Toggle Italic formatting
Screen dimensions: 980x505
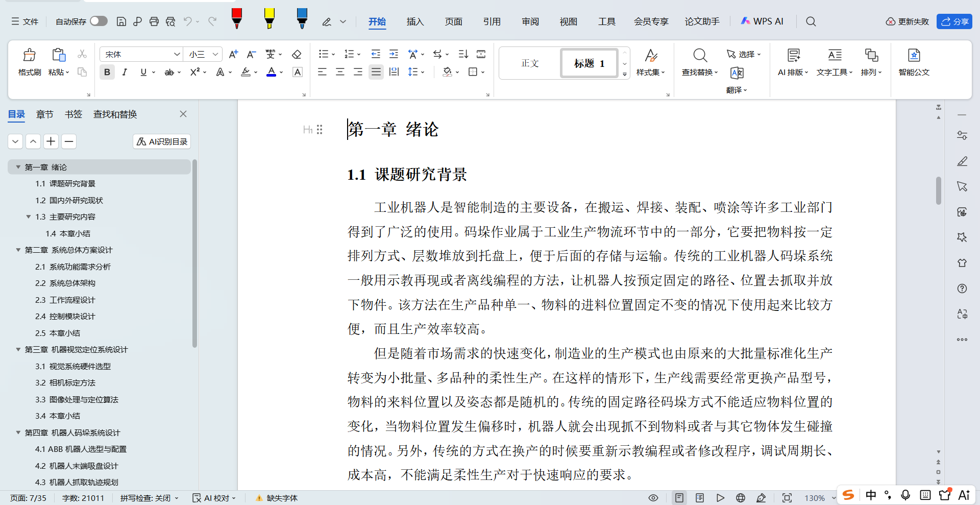[125, 72]
